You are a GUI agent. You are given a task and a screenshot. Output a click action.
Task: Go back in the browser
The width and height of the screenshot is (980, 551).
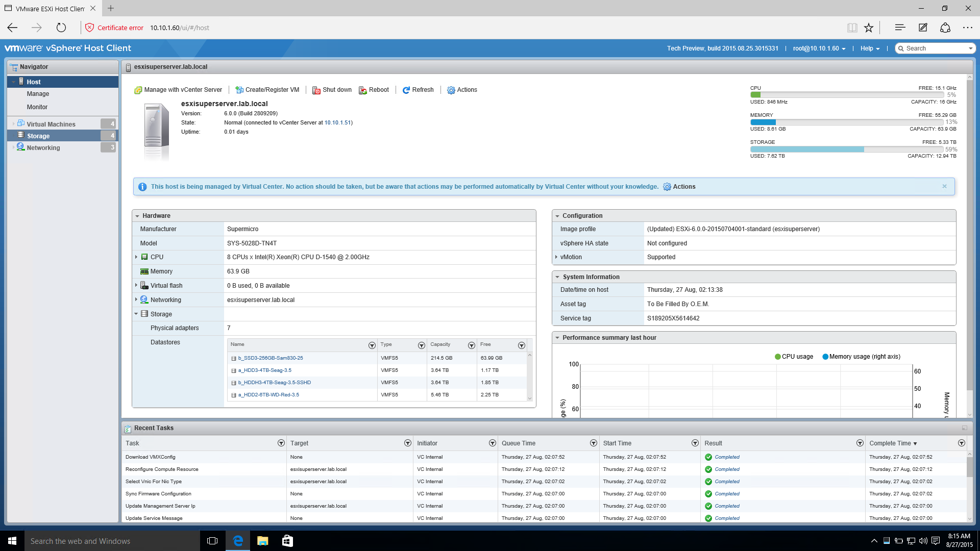pyautogui.click(x=13, y=28)
